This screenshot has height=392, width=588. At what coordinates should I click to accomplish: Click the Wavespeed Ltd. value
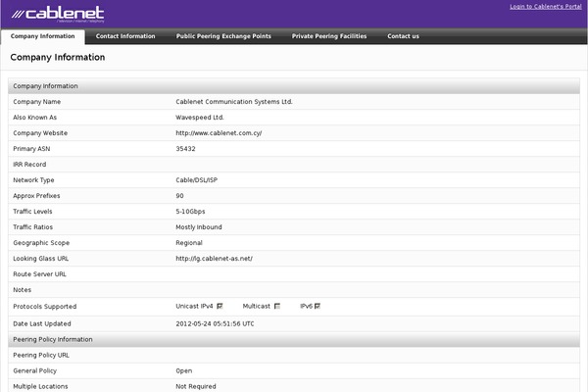pos(200,118)
